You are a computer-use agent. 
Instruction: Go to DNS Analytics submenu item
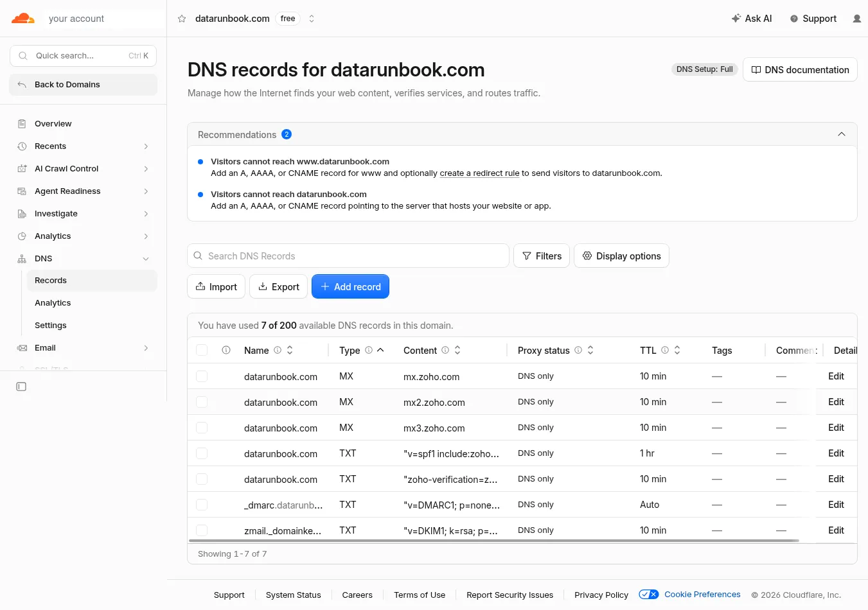[x=92, y=303]
